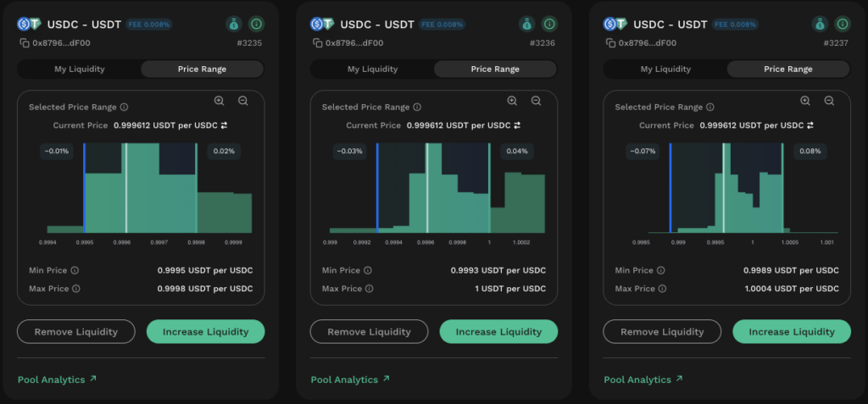
Task: Show Min Price info tooltip in #3236
Action: (x=368, y=271)
